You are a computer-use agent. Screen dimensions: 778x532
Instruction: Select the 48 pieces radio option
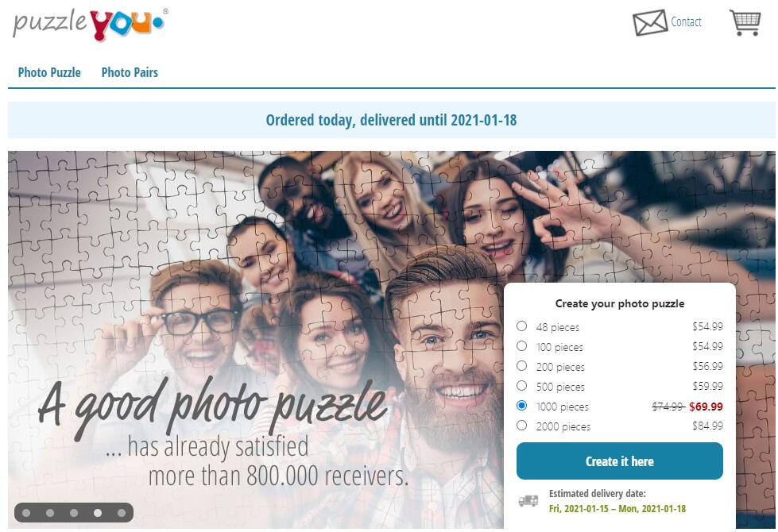pos(521,326)
